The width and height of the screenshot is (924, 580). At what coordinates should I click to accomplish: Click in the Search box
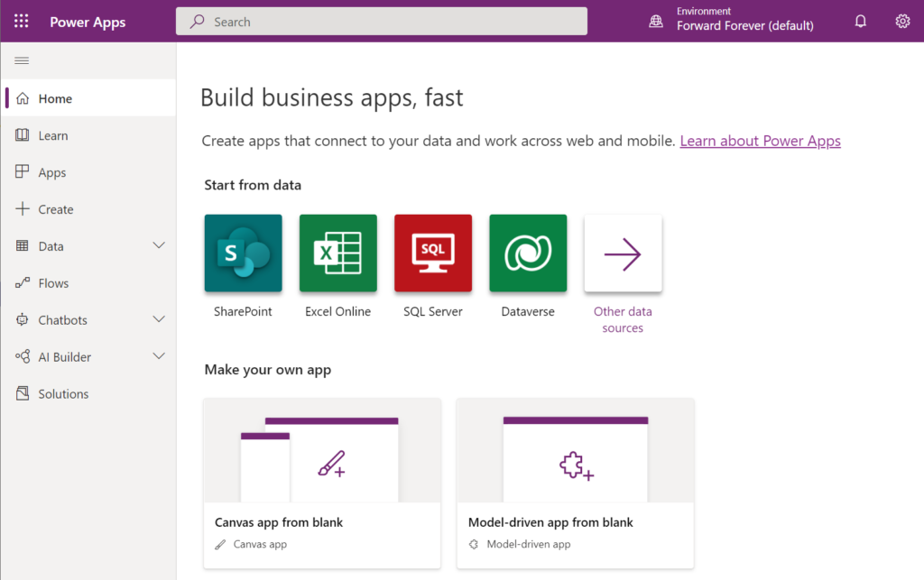point(382,22)
